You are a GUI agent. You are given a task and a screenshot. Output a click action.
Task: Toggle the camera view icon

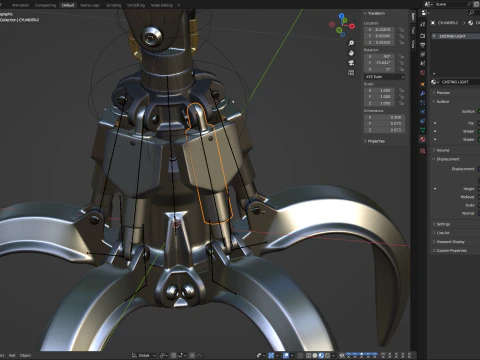(x=351, y=63)
